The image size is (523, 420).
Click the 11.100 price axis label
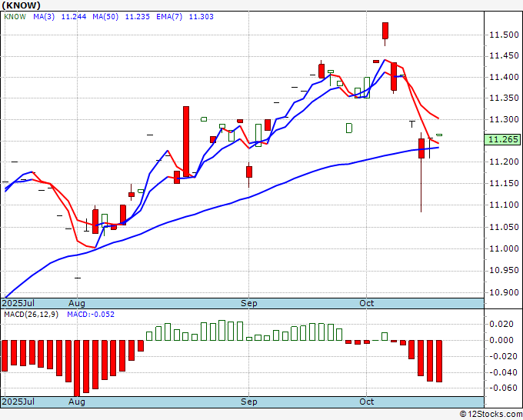tap(504, 205)
